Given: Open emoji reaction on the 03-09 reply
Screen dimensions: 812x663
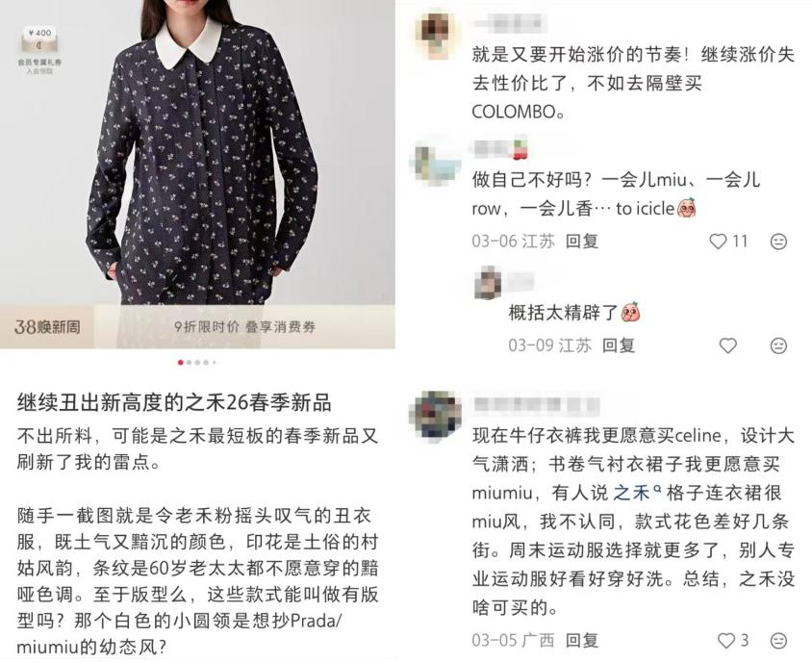Looking at the screenshot, I should click(x=778, y=345).
